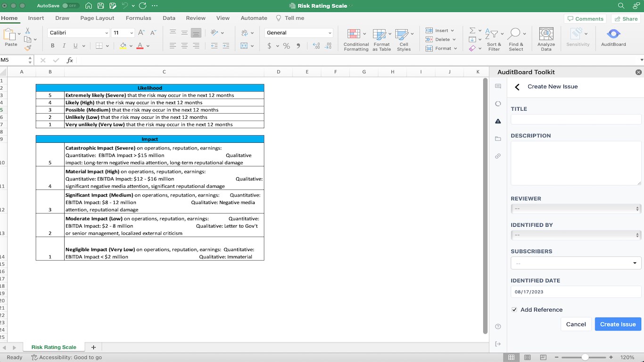Switch to the Formulas ribbon tab
The height and width of the screenshot is (362, 644).
tap(138, 18)
